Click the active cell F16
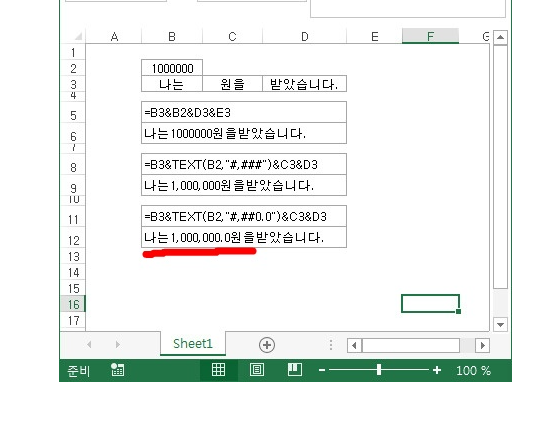The image size is (548, 424). 430,303
